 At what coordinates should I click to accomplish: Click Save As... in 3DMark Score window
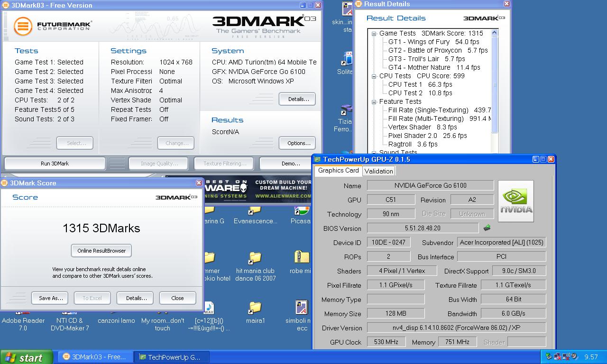[x=50, y=298]
